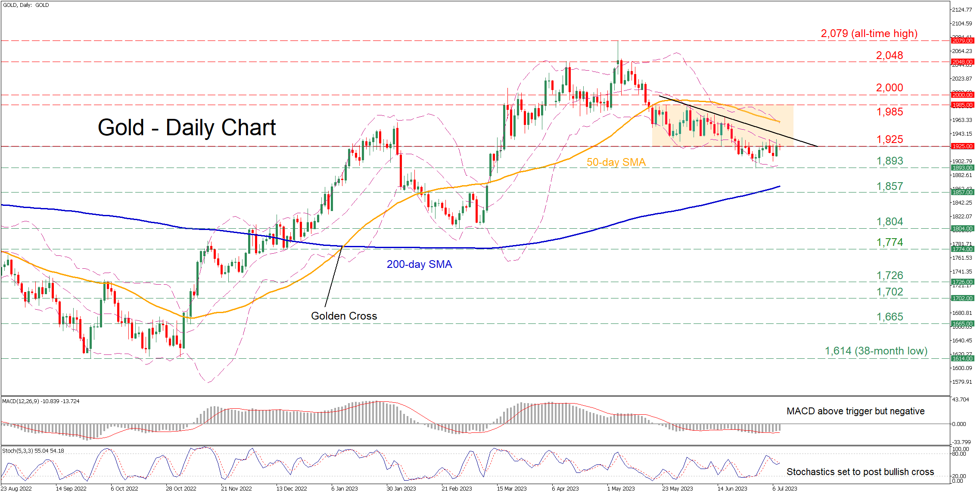Click the Stochastics bullish cross note
This screenshot has height=494, width=980.
point(860,472)
